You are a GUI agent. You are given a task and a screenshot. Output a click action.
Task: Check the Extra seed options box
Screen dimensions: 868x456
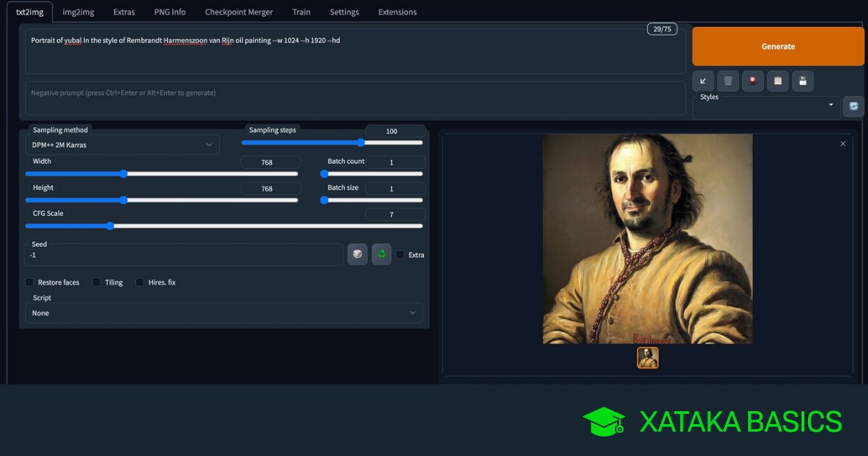coord(400,255)
